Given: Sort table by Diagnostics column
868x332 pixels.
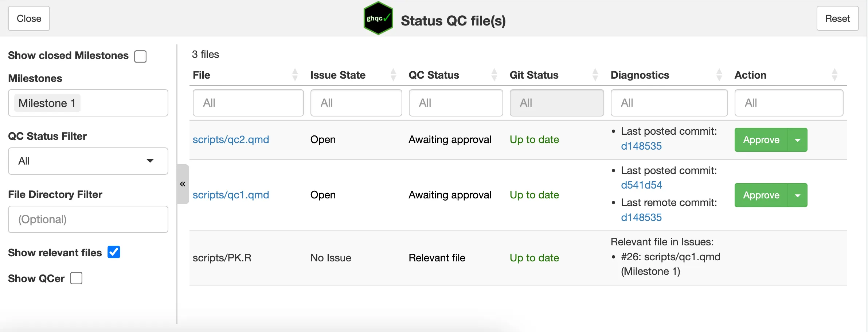Looking at the screenshot, I should tap(719, 75).
